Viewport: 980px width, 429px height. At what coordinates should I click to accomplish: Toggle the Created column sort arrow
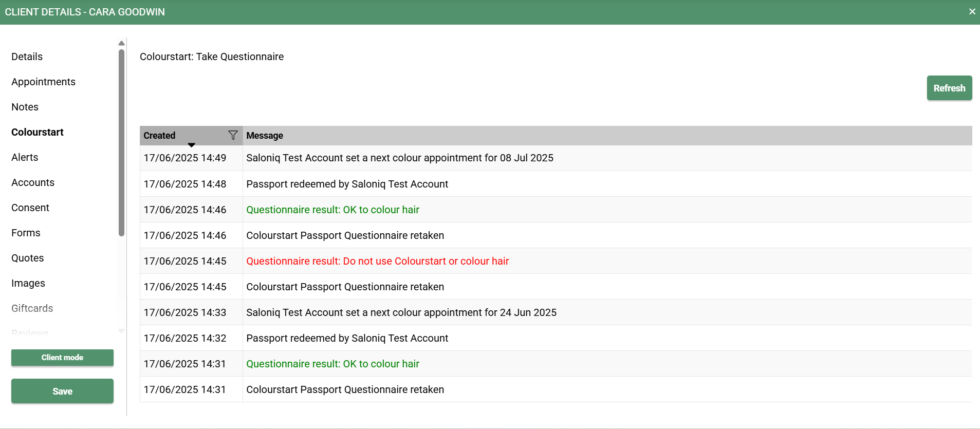[191, 145]
